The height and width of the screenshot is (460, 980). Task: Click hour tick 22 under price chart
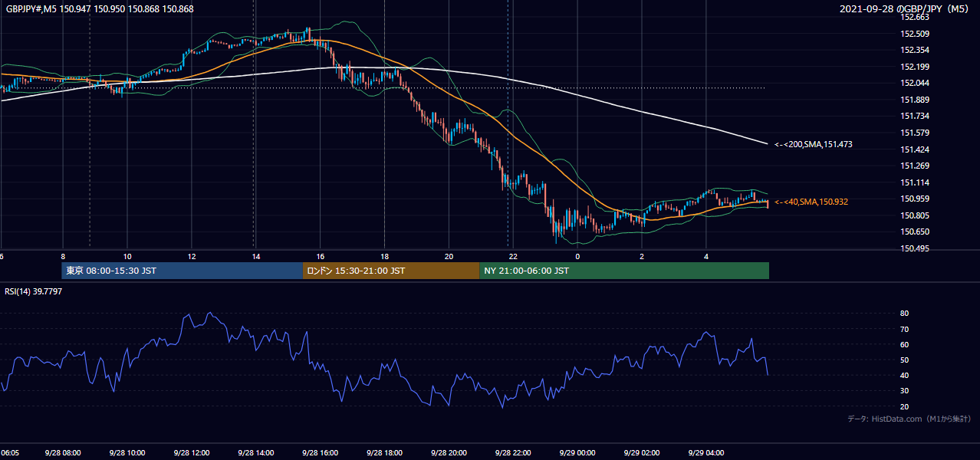514,256
